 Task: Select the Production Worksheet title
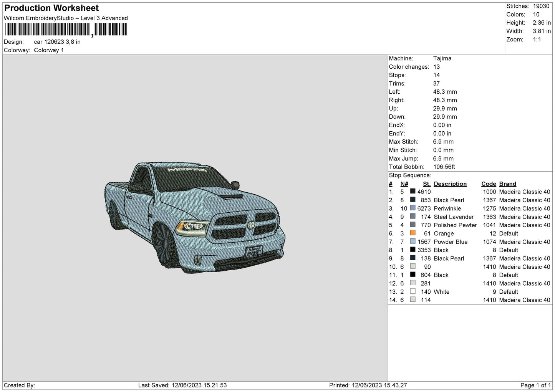51,8
